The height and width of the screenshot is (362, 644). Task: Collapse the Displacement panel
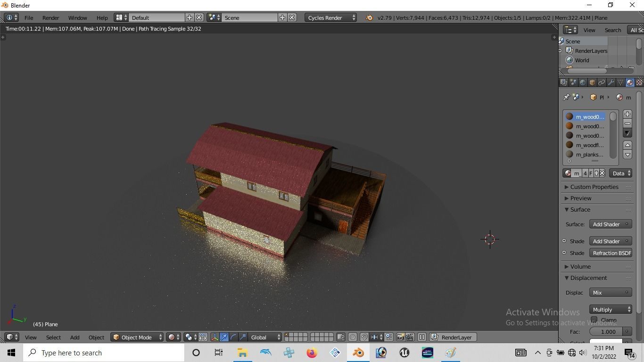pos(588,278)
